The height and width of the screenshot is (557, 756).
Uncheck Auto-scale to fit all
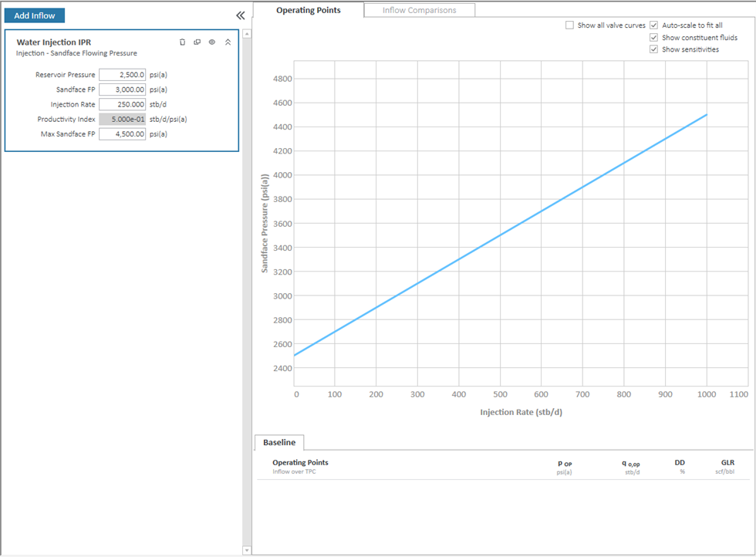pyautogui.click(x=654, y=25)
